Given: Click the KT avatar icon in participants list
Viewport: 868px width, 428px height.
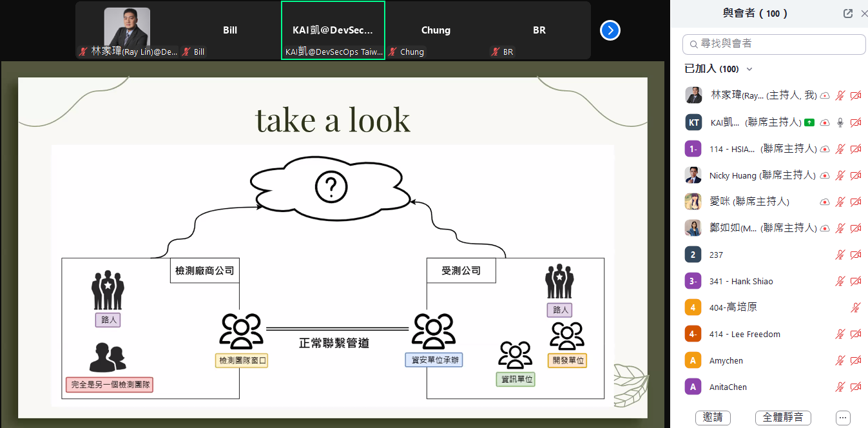Looking at the screenshot, I should tap(693, 122).
